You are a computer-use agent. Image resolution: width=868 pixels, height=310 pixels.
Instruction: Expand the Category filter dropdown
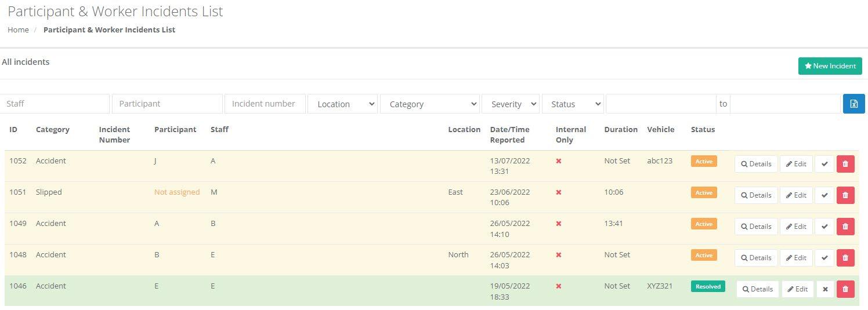coord(429,104)
